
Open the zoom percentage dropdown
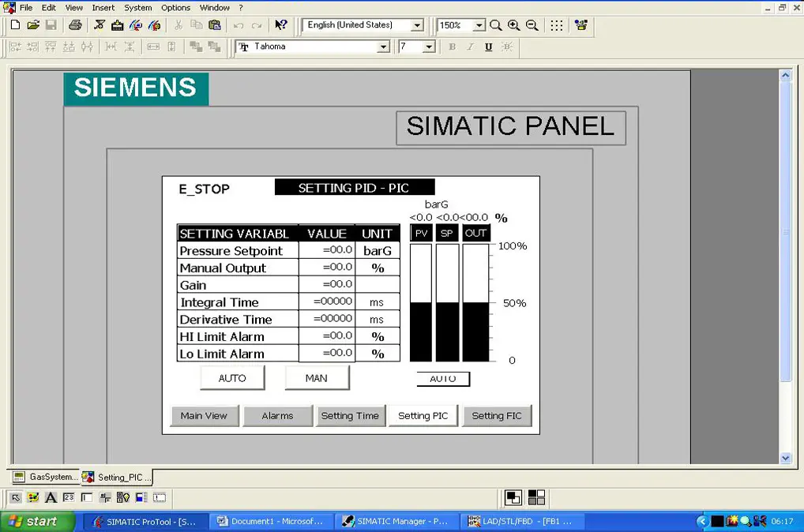click(479, 25)
